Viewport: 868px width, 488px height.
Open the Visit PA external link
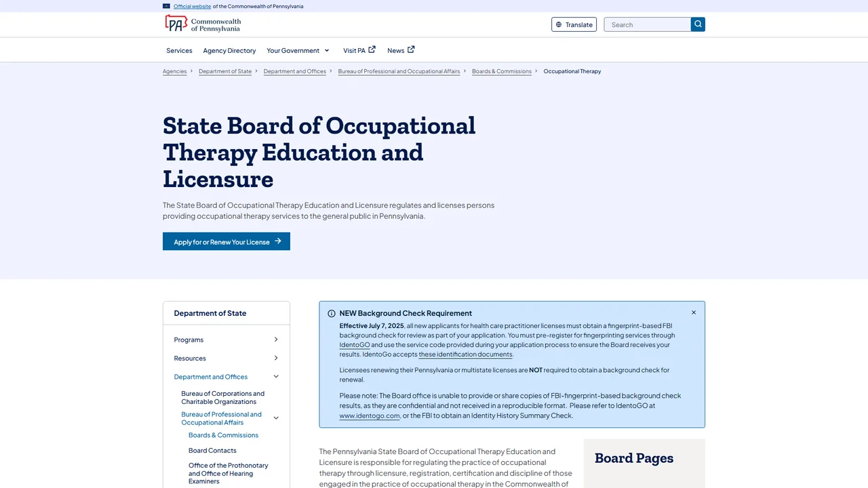point(359,50)
